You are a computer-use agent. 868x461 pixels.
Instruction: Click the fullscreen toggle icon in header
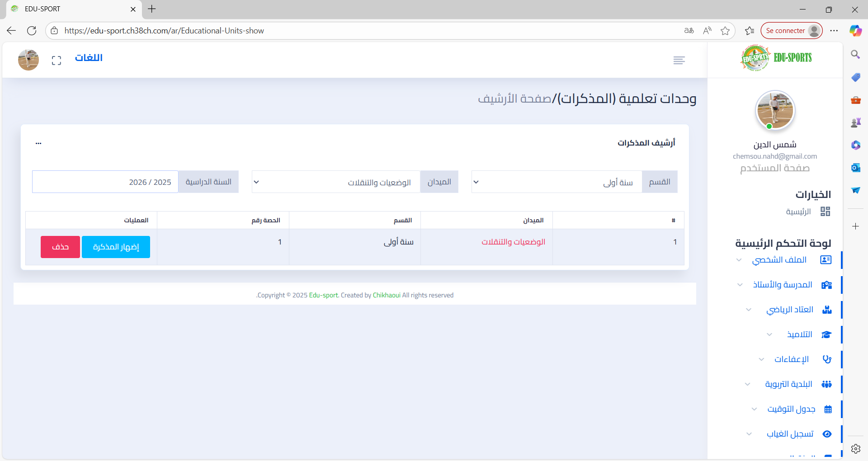(x=57, y=61)
